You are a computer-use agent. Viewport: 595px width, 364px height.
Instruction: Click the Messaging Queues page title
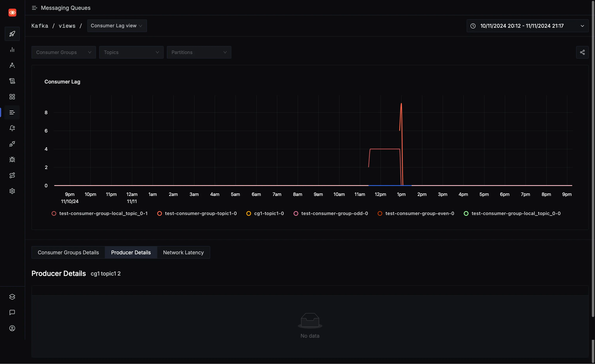[x=66, y=8]
